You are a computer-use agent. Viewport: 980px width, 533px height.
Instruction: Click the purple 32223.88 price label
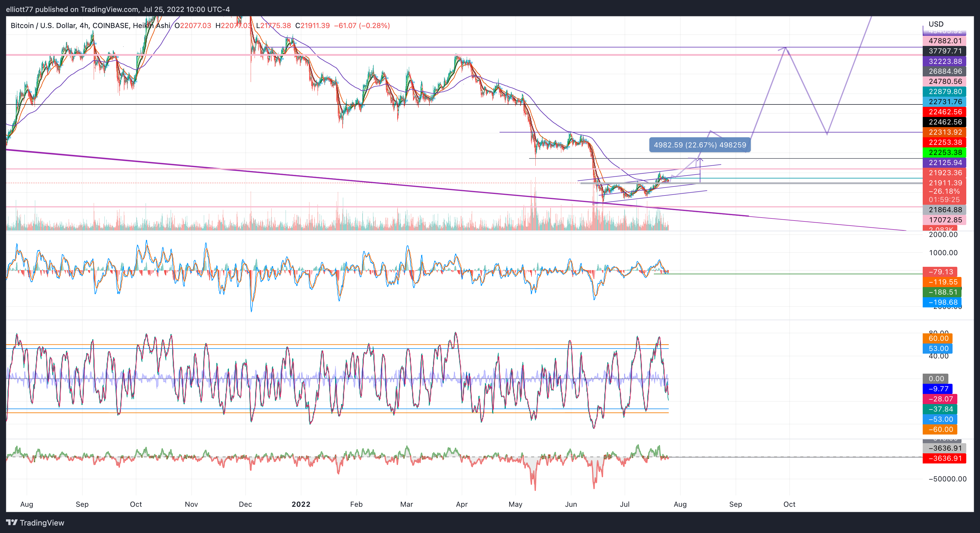point(944,61)
